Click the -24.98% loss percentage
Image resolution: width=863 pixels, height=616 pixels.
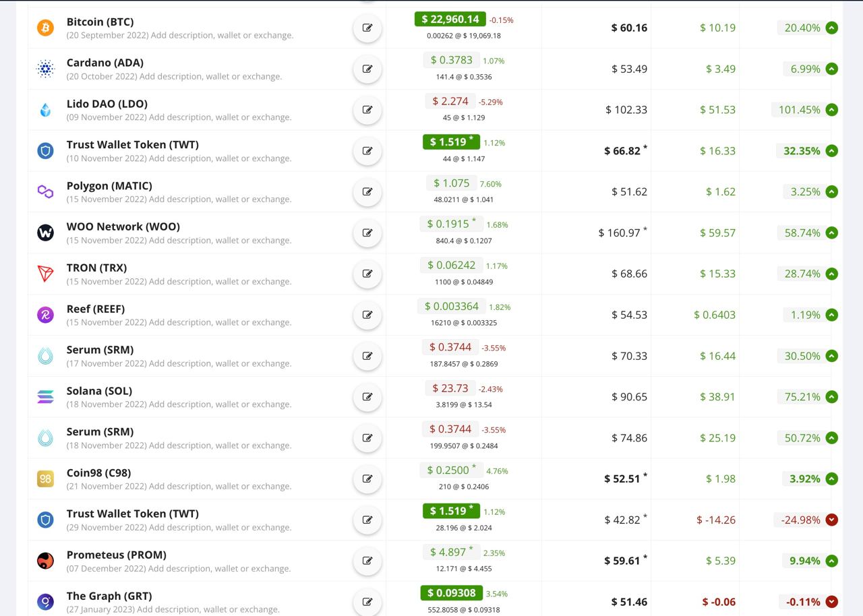pos(800,520)
